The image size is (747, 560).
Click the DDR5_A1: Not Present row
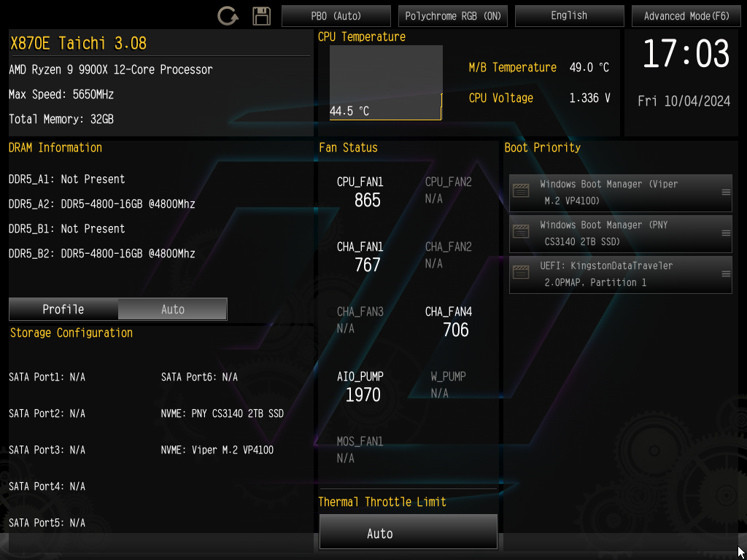pos(66,179)
